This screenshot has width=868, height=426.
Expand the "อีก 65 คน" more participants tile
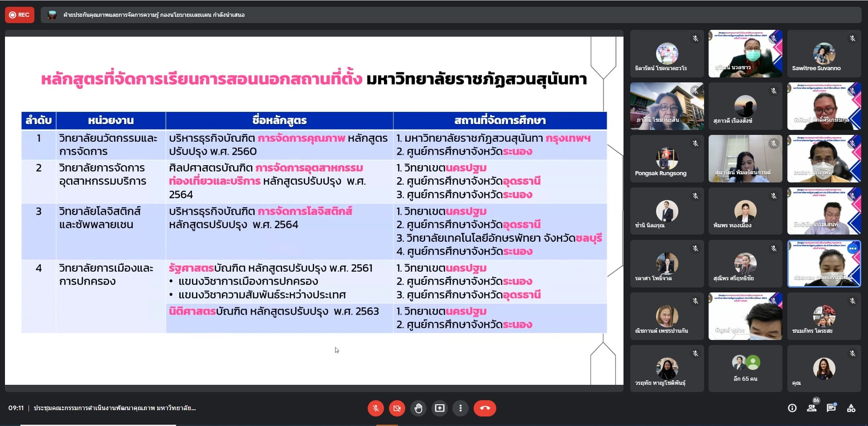(x=745, y=369)
